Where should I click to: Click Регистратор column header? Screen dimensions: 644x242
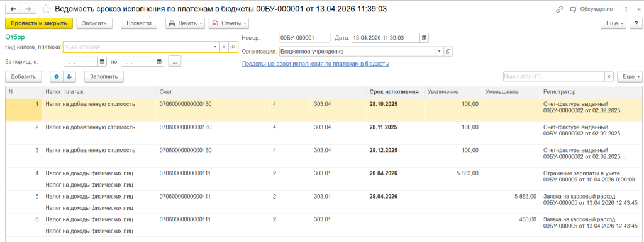coord(591,92)
